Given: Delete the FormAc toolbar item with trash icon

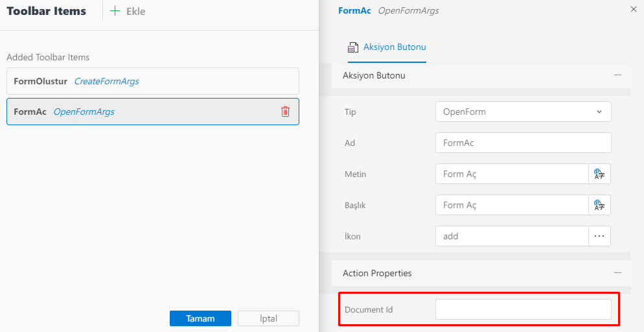Looking at the screenshot, I should coord(285,112).
